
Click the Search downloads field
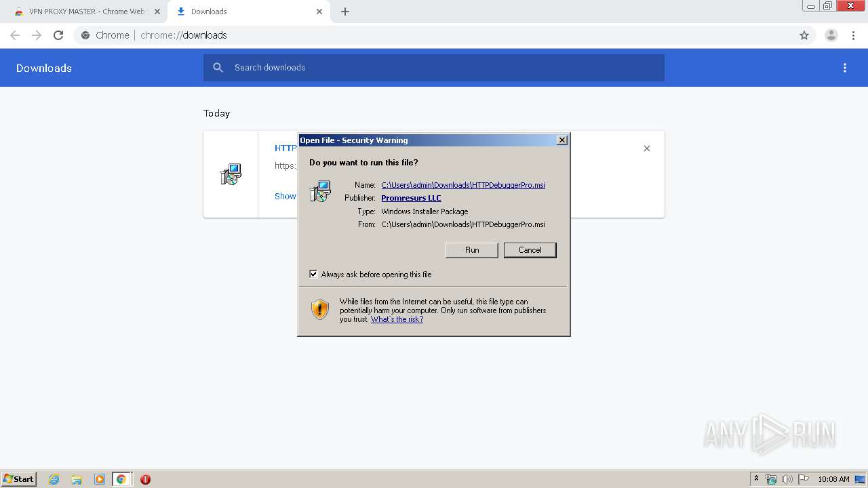click(x=434, y=68)
